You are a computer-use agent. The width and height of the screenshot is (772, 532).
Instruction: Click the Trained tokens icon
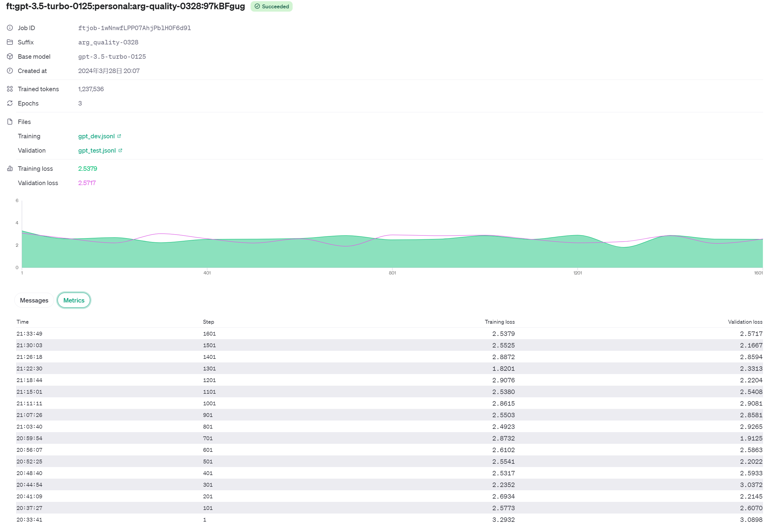tap(10, 89)
